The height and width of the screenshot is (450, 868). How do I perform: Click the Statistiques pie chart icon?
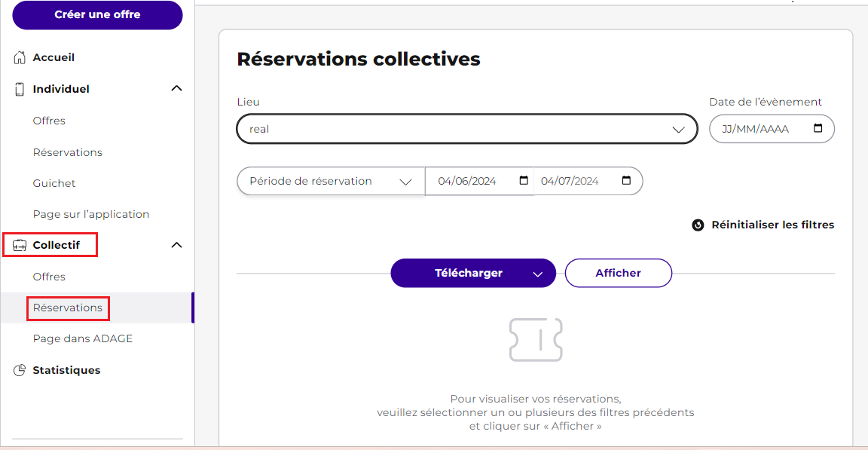point(20,370)
